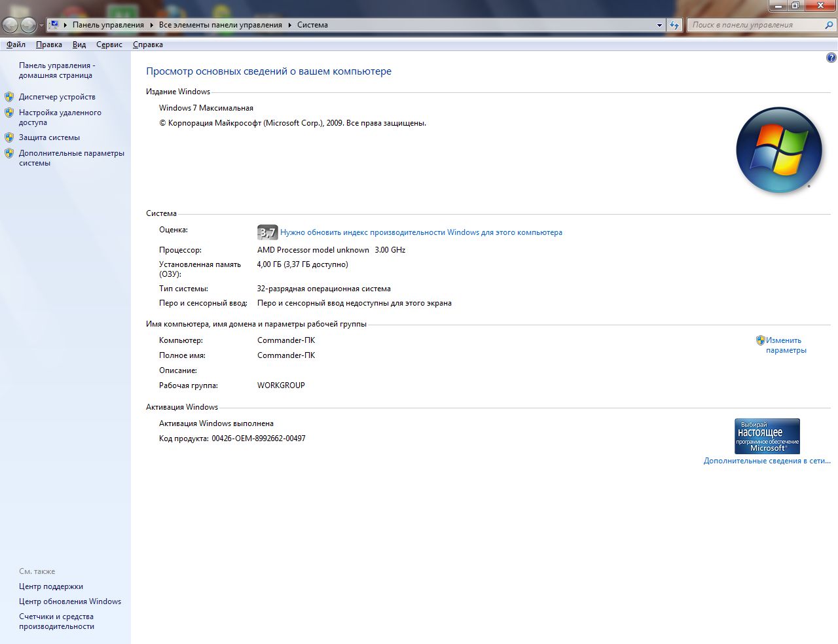Open 'Настройка удаленного доступа' link
Screen dimensions: 838x644
[x=60, y=117]
